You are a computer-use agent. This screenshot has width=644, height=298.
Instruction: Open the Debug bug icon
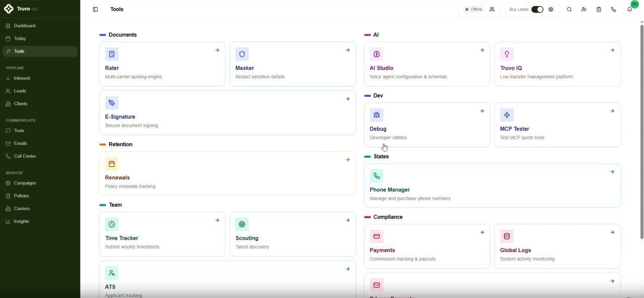(x=377, y=115)
